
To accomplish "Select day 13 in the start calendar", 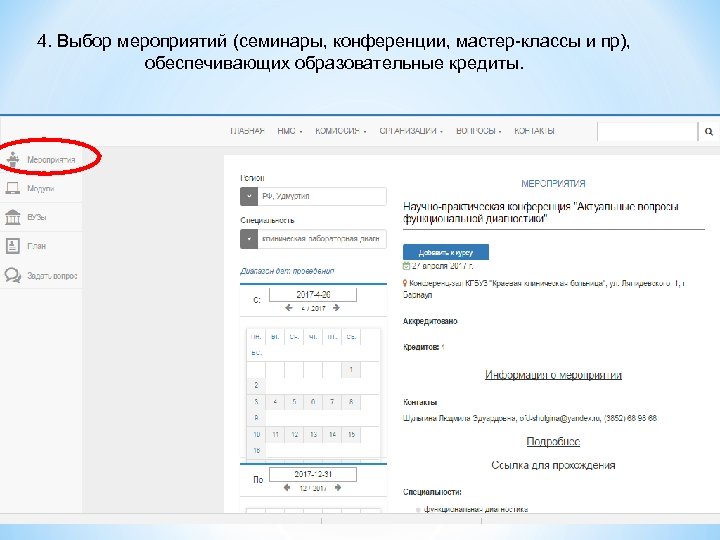I will [313, 434].
